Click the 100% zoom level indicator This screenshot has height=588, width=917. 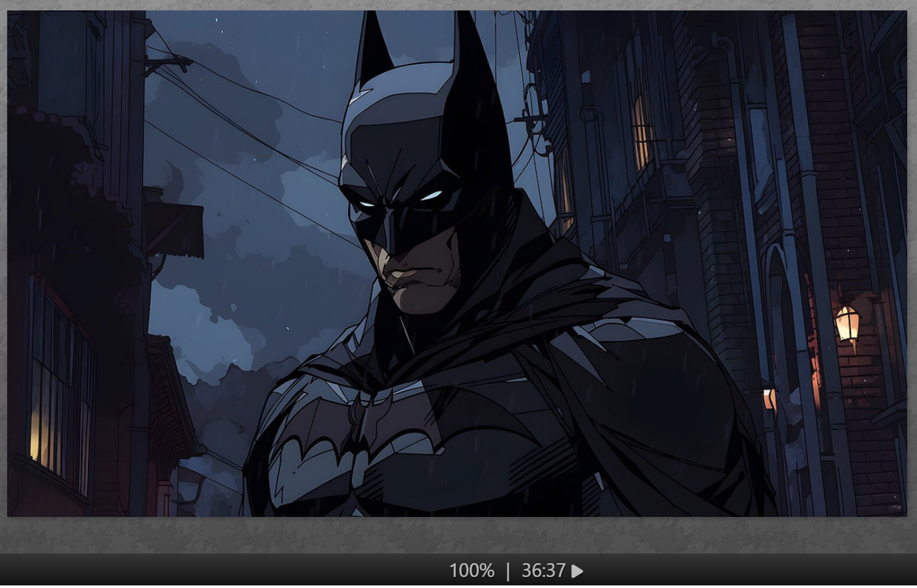pyautogui.click(x=472, y=571)
